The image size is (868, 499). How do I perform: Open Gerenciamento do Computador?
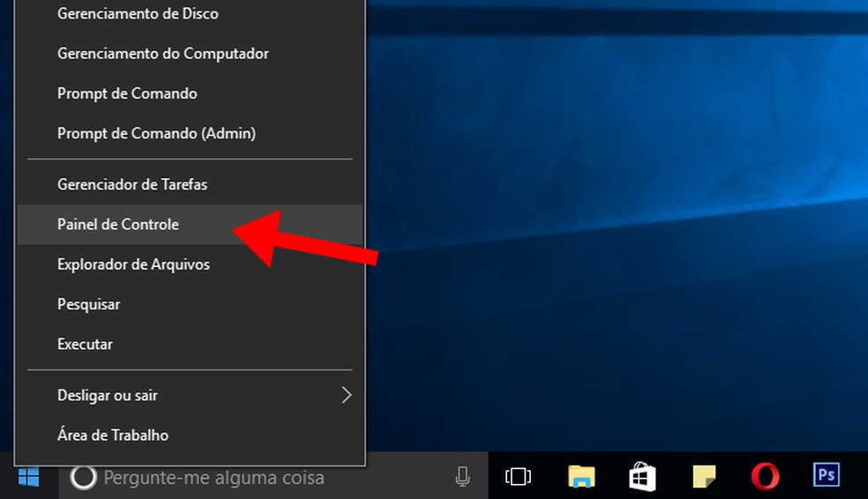(190, 54)
